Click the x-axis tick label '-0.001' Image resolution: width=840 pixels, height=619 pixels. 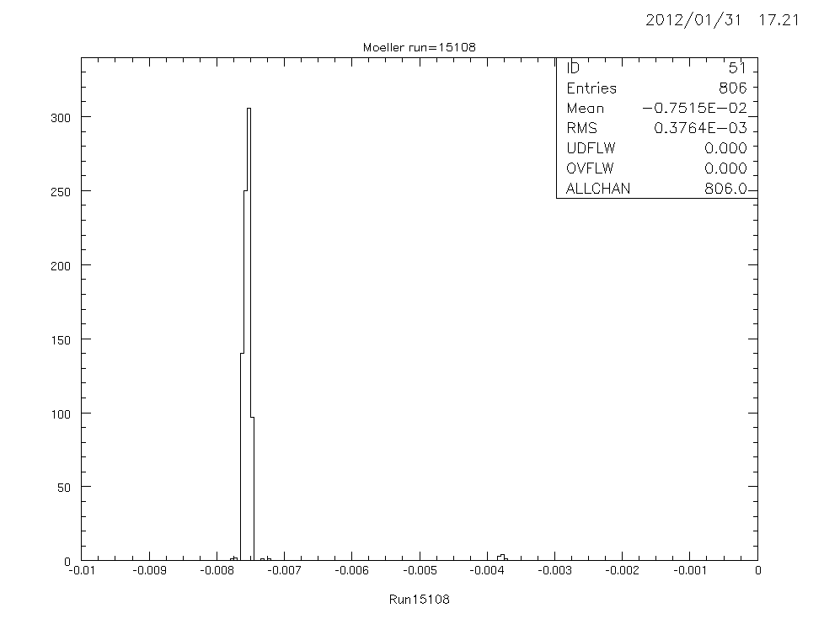click(689, 571)
